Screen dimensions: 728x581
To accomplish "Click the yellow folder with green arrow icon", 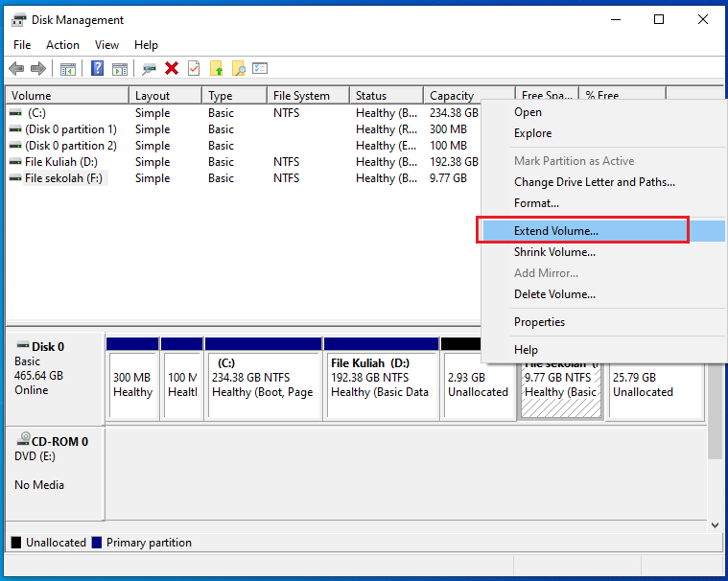I will 217,68.
